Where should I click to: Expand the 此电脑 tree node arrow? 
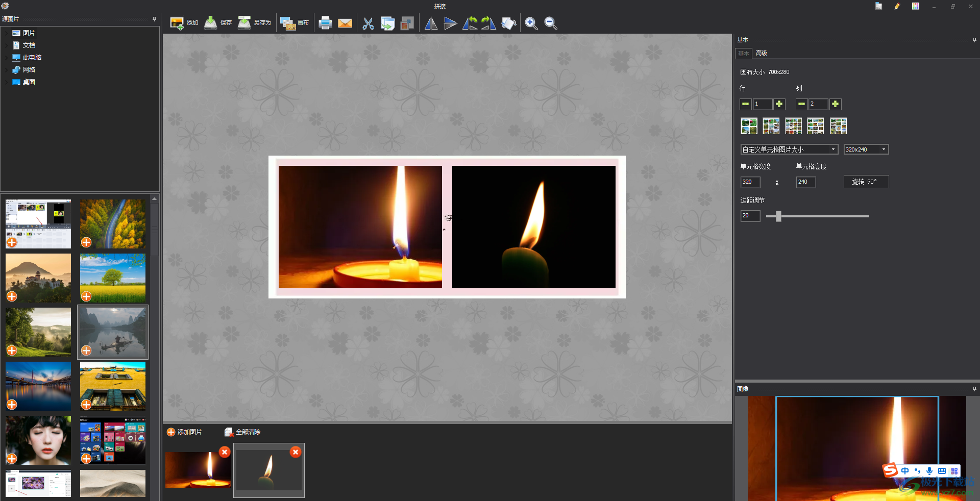click(x=7, y=58)
